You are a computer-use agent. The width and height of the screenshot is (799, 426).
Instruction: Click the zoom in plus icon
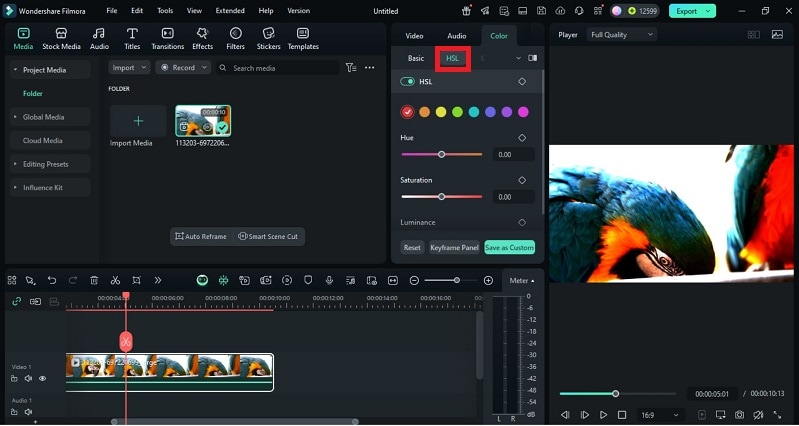488,280
